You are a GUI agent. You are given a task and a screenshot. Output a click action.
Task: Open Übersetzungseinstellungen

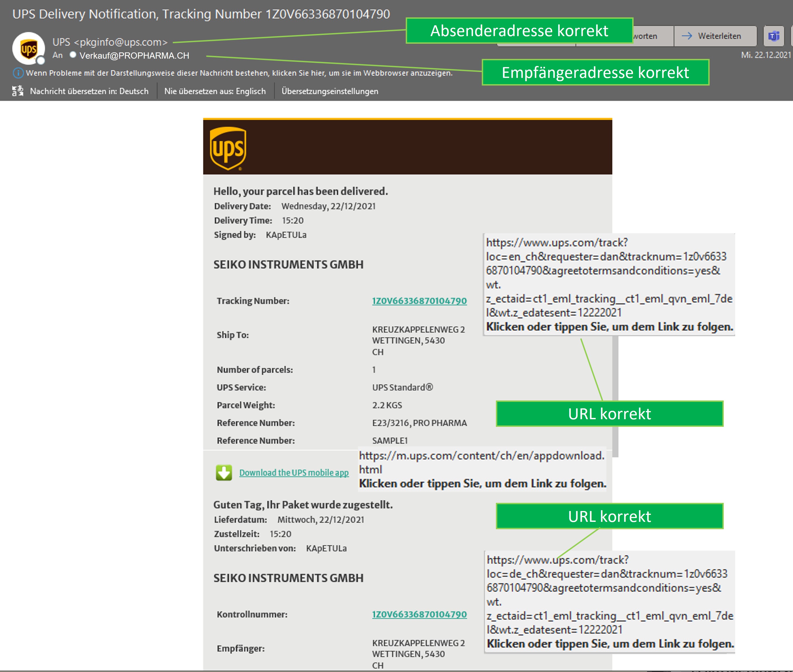tap(330, 91)
